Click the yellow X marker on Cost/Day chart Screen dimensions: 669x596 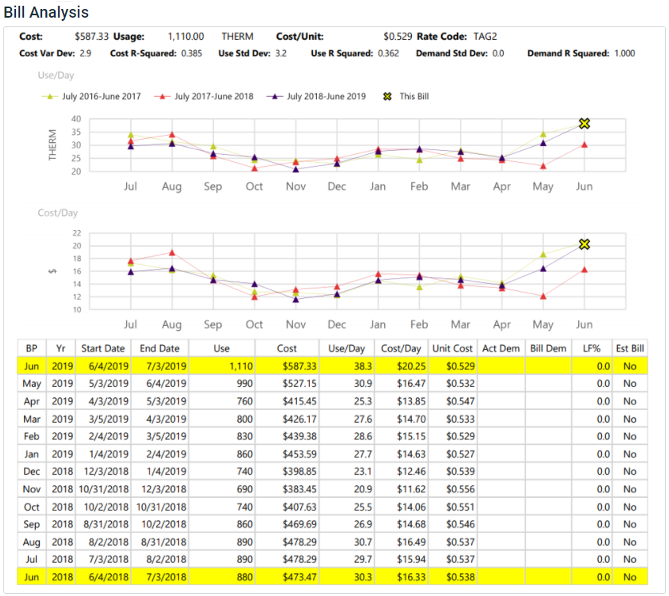(585, 244)
